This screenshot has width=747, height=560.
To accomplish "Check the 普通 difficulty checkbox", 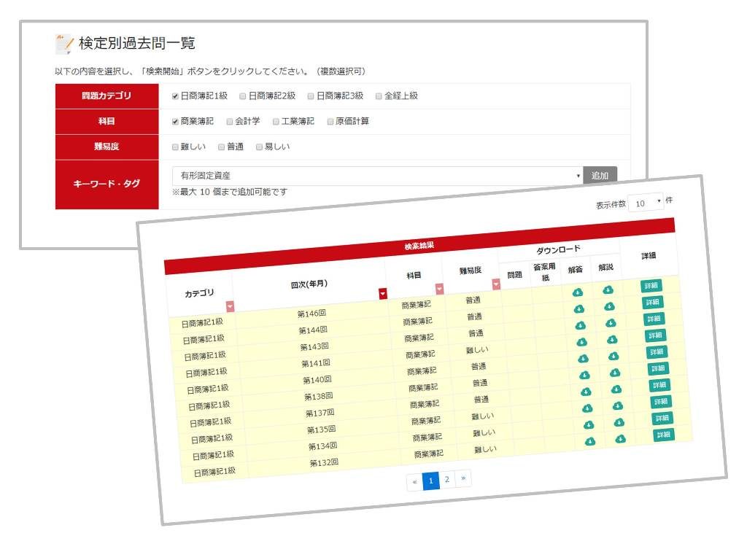I will (221, 147).
